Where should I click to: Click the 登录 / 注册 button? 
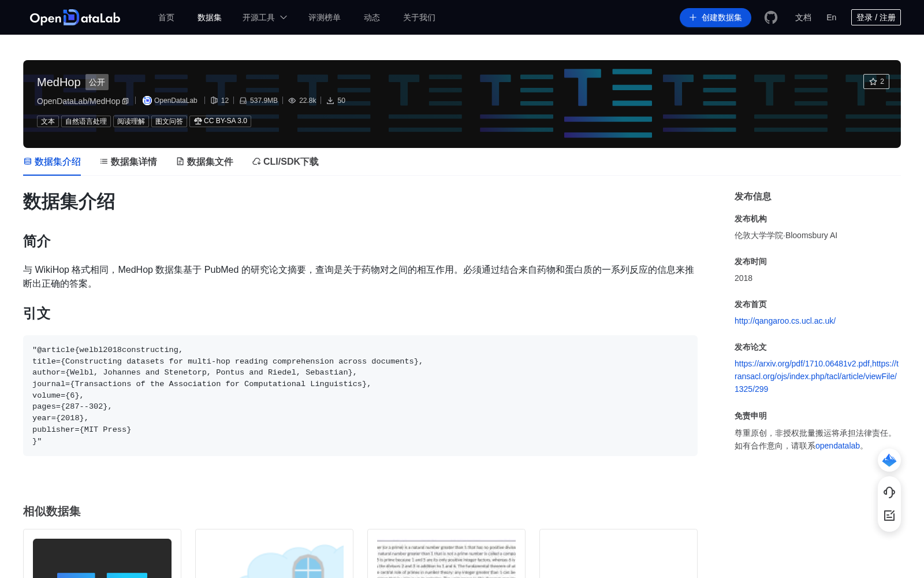[x=876, y=17]
